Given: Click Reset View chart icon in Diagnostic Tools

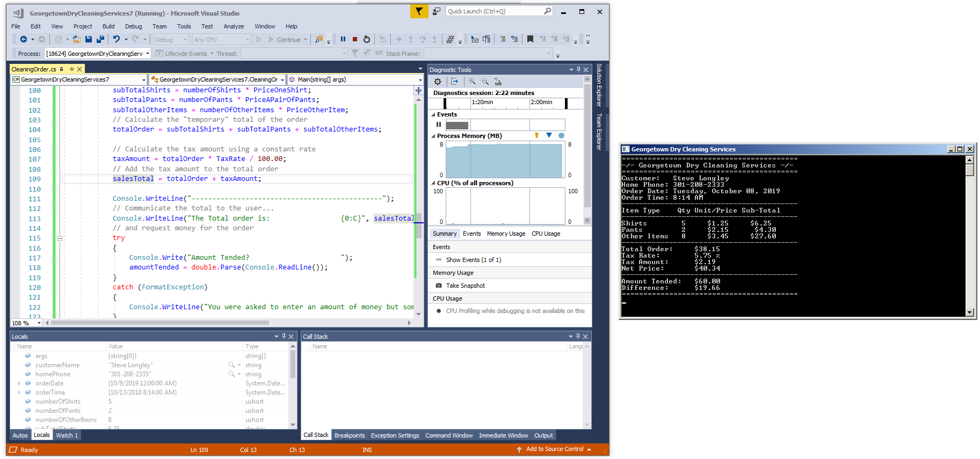Looking at the screenshot, I should pos(498,82).
